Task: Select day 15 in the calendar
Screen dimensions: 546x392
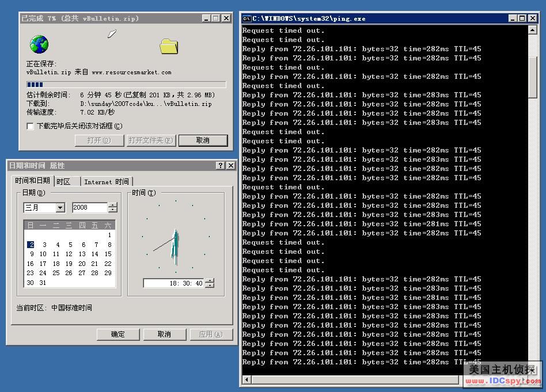Action: [108, 254]
